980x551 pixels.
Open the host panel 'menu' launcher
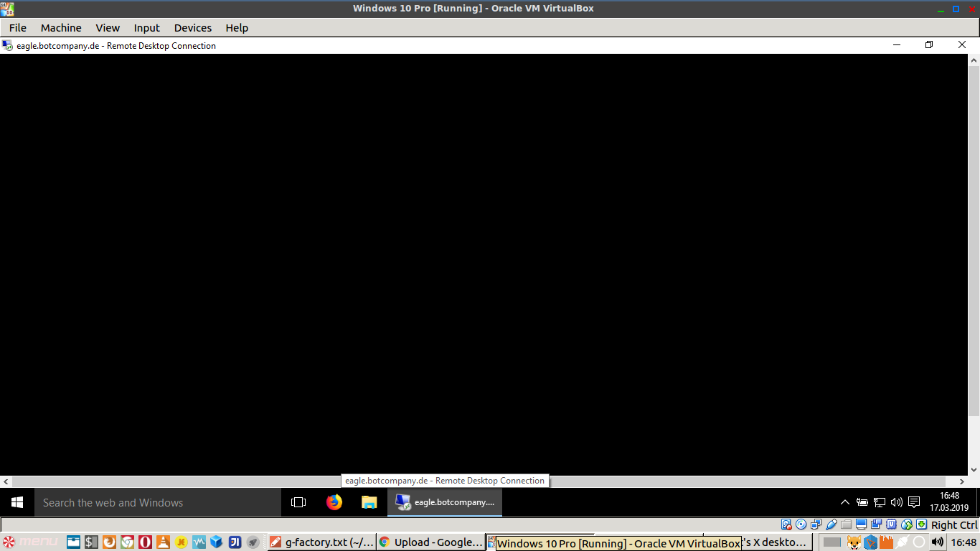30,542
